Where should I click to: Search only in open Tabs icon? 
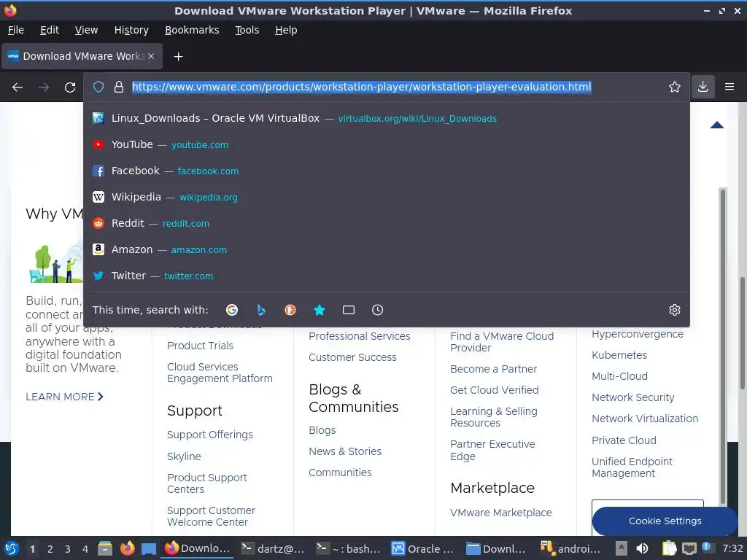[348, 310]
